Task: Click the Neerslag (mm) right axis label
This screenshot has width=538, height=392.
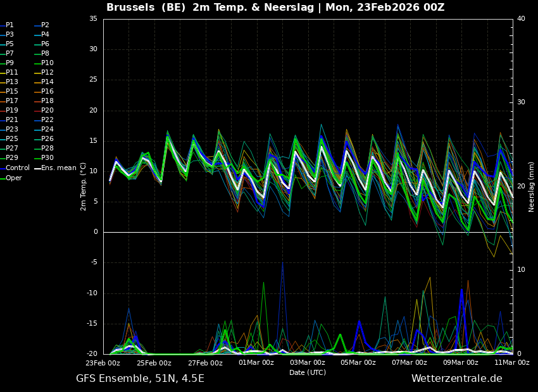Action: pos(532,187)
